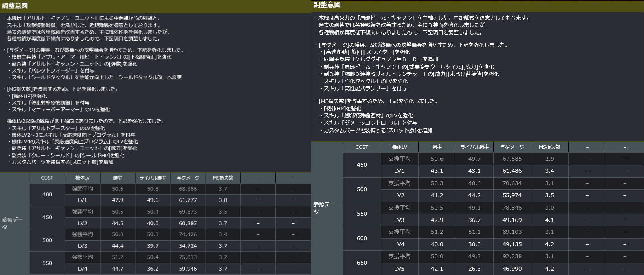644x275 pixels.
Task: Click the ダメージコントロール skill line
Action: [x=370, y=123]
